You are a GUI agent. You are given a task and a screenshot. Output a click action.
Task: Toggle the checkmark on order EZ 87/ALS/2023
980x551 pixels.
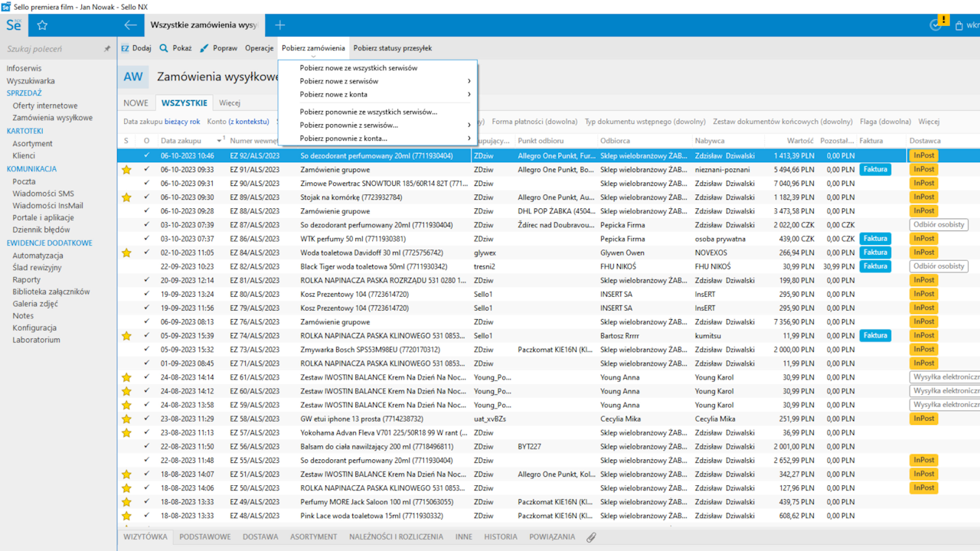[146, 225]
